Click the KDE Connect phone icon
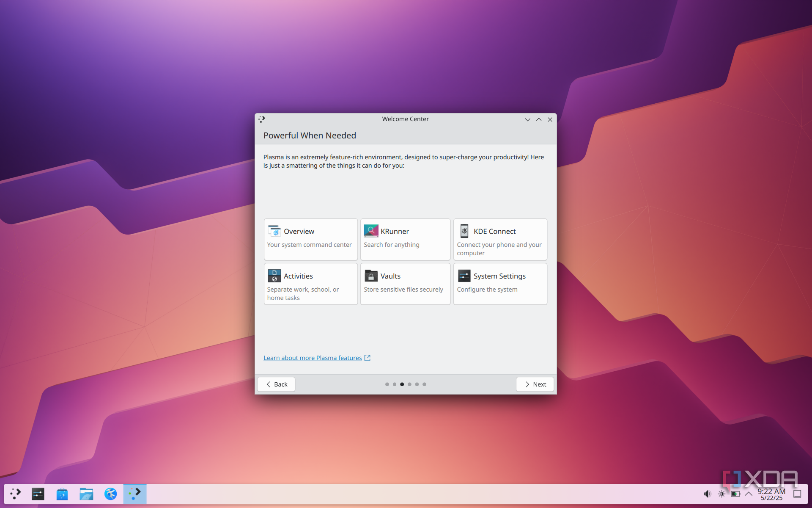Screen dimensions: 812x508 coord(464,231)
